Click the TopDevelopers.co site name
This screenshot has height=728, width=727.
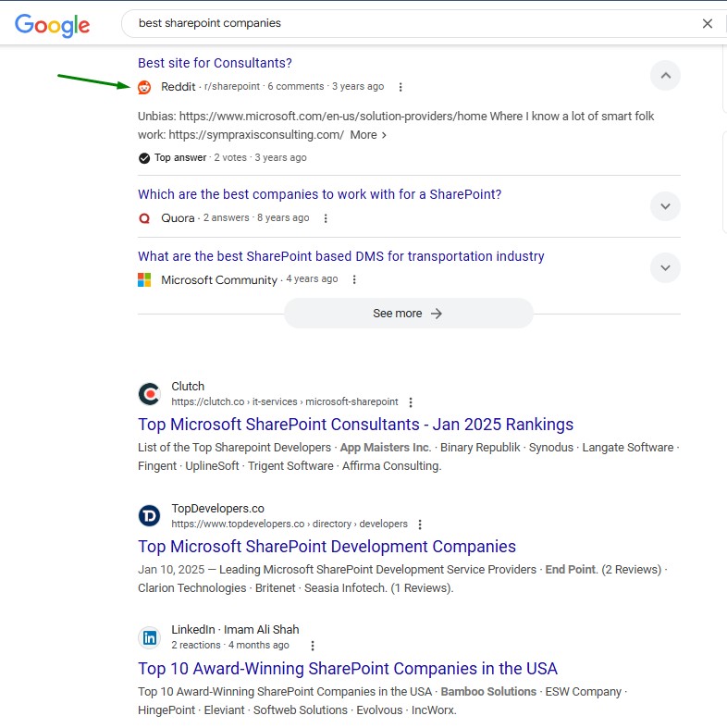[217, 509]
